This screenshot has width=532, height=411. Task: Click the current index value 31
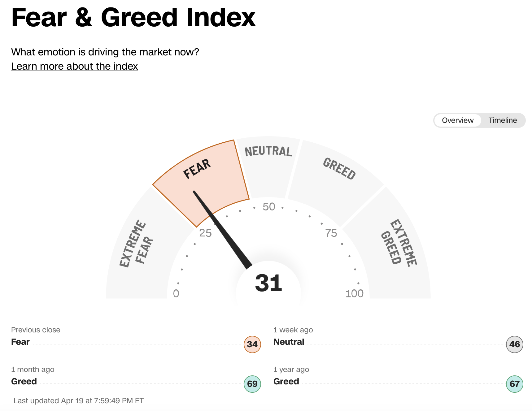click(268, 283)
